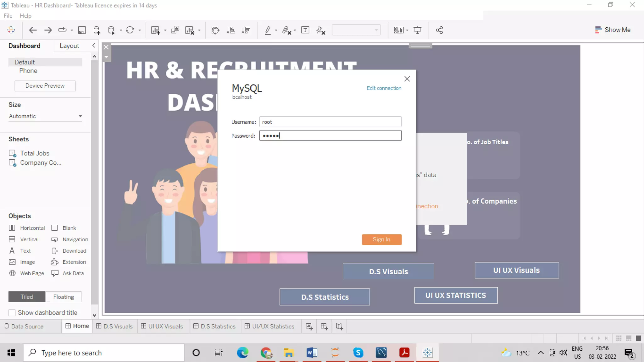Viewport: 644px width, 362px height.
Task: Open the Size Automatic dropdown
Action: point(45,116)
